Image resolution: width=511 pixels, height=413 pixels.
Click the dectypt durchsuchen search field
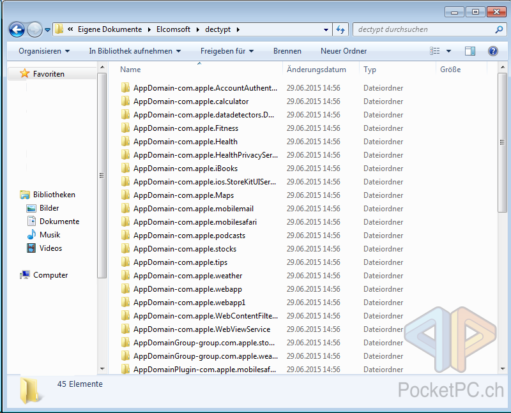423,30
